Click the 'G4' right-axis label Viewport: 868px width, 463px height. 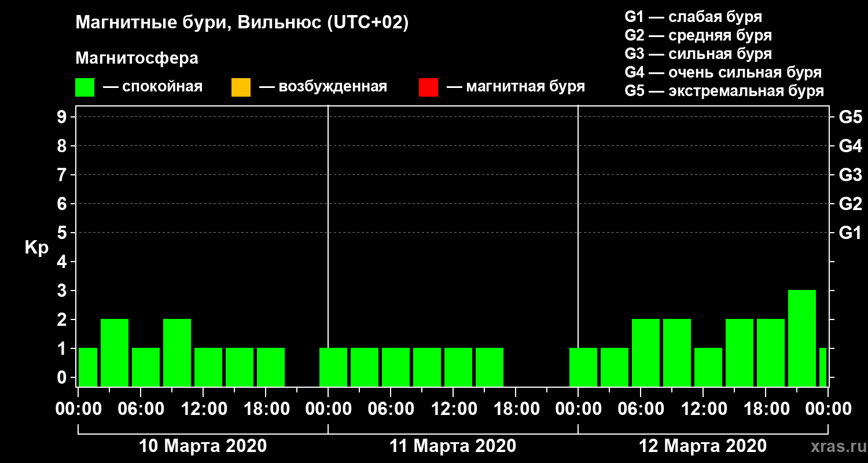pos(850,146)
